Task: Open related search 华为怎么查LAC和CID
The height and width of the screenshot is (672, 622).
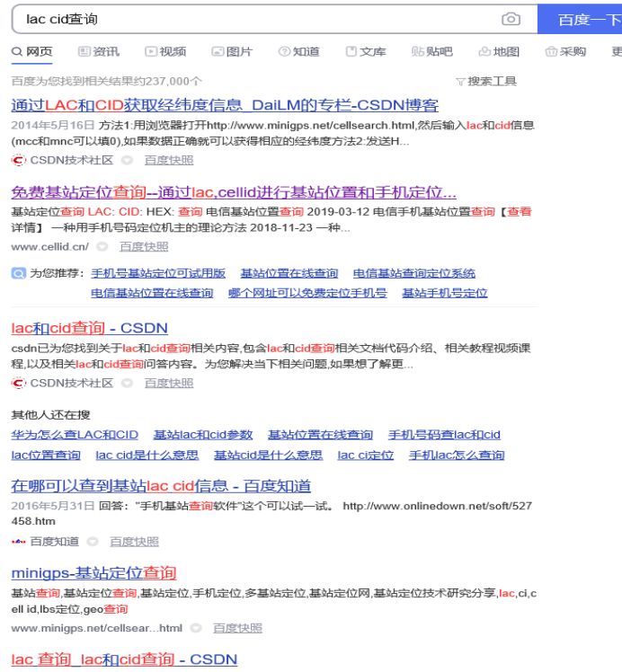Action: click(x=75, y=435)
